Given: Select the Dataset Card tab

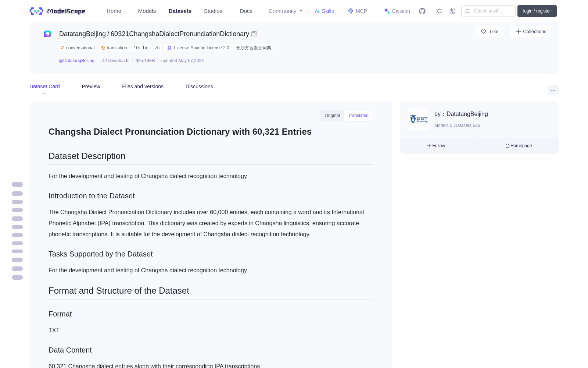Looking at the screenshot, I should 44,86.
